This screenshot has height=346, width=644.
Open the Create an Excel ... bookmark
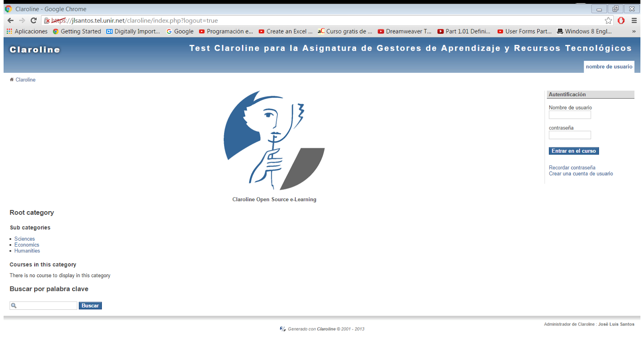[x=285, y=31]
